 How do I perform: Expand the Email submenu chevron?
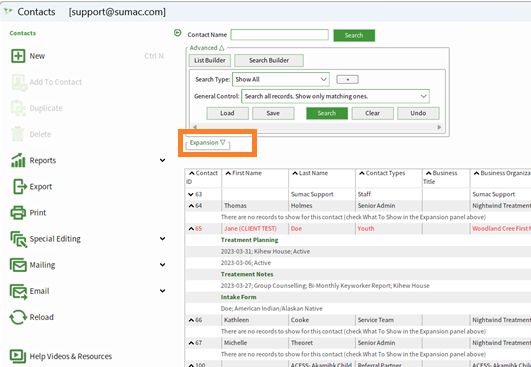(163, 291)
